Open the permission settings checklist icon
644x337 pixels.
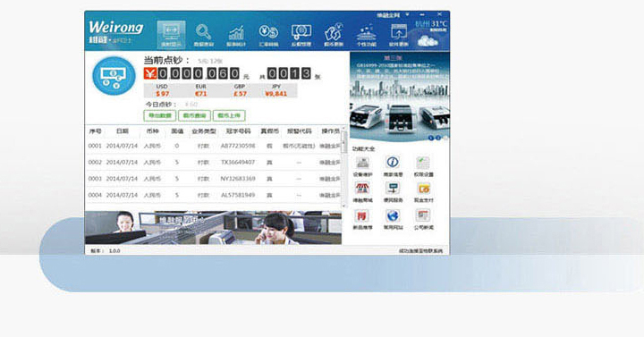coord(423,162)
